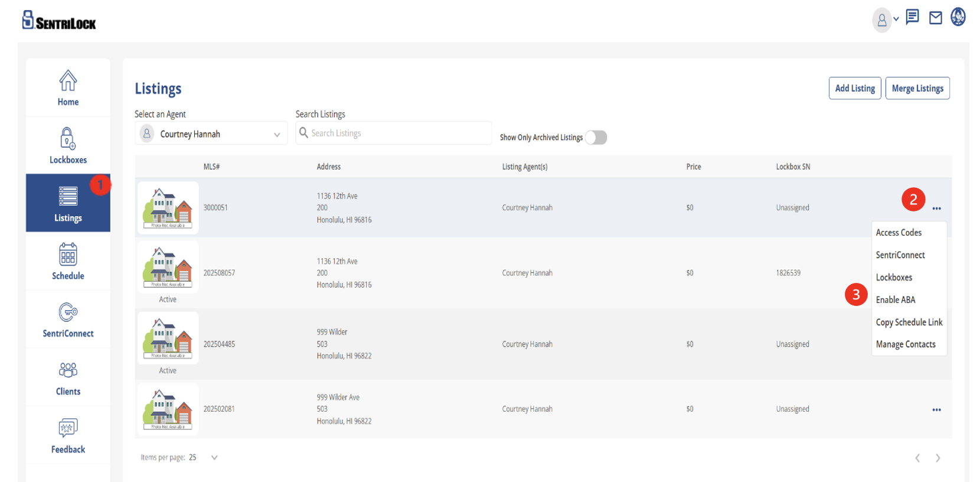Screen dimensions: 980x482
Task: Select Copy Schedule Link in the menu
Action: point(909,323)
